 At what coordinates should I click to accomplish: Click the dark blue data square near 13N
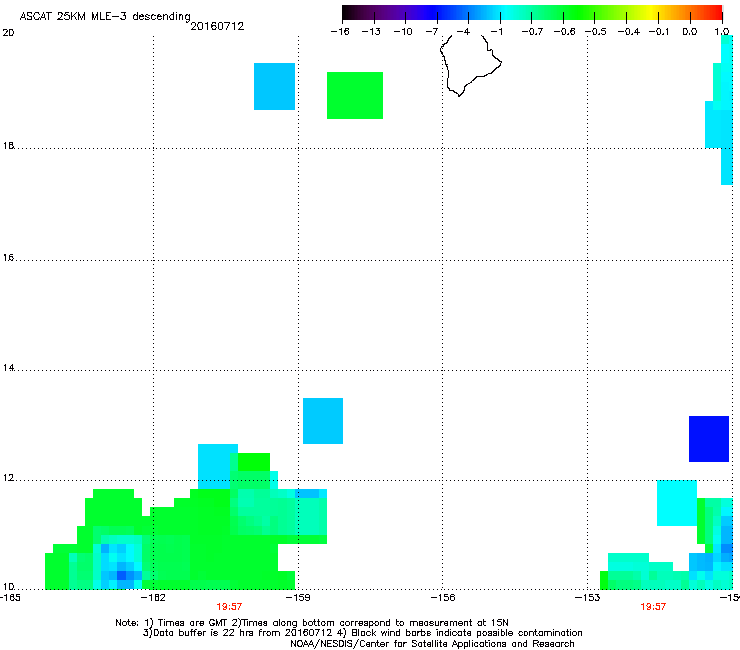709,439
